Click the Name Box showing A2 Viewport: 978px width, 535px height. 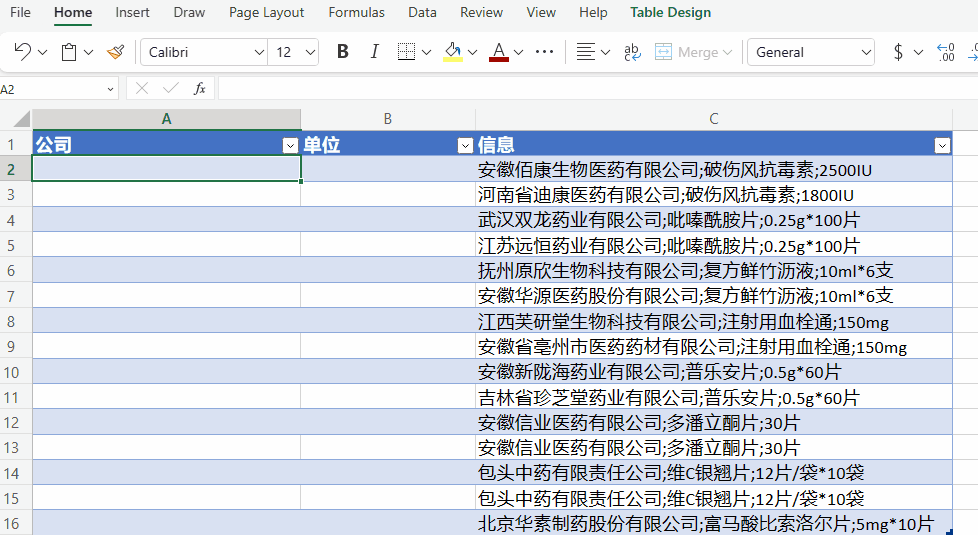51,89
